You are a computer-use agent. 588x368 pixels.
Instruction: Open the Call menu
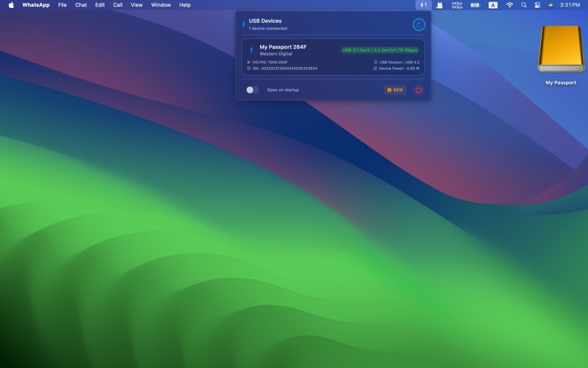click(x=118, y=5)
